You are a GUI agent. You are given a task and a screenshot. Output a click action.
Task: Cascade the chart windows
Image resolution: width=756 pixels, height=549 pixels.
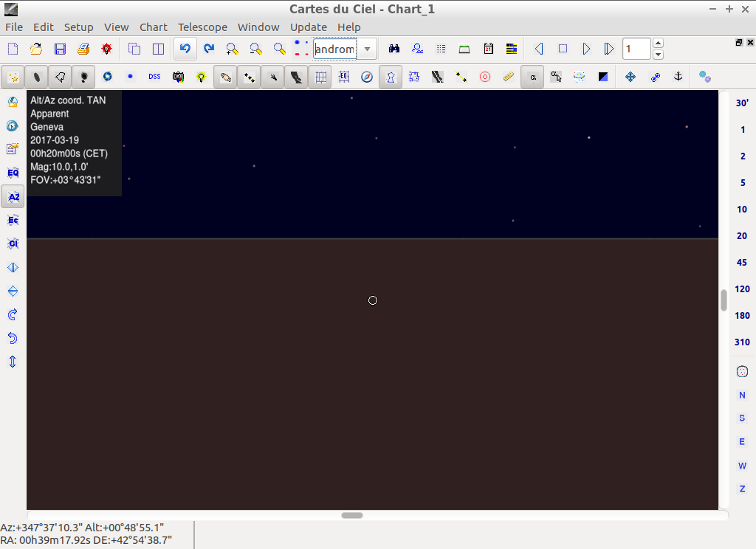click(x=134, y=49)
